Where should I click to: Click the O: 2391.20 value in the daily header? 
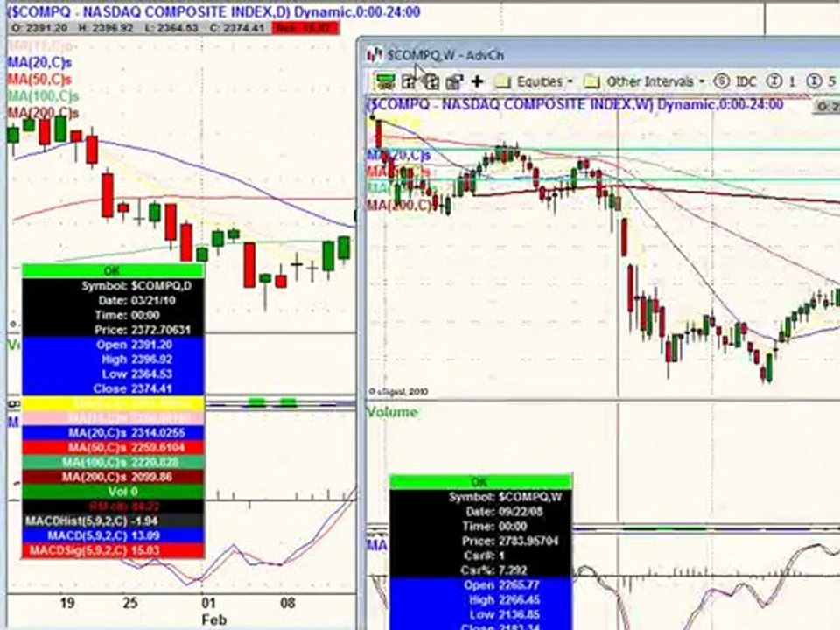(38, 28)
